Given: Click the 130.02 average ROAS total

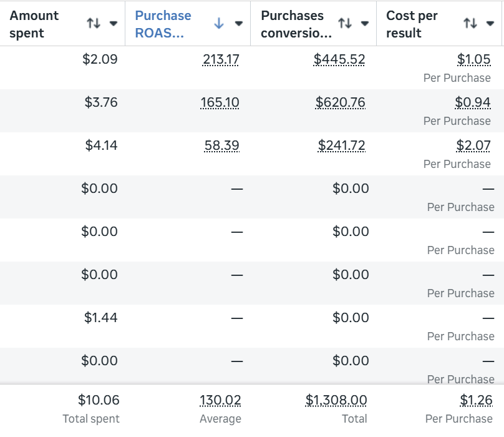Looking at the screenshot, I should (x=220, y=400).
